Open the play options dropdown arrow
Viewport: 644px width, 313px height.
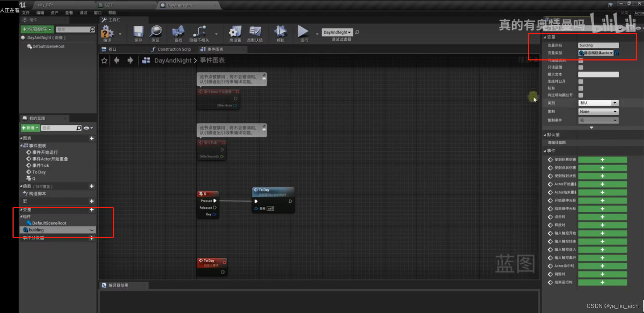tap(317, 34)
